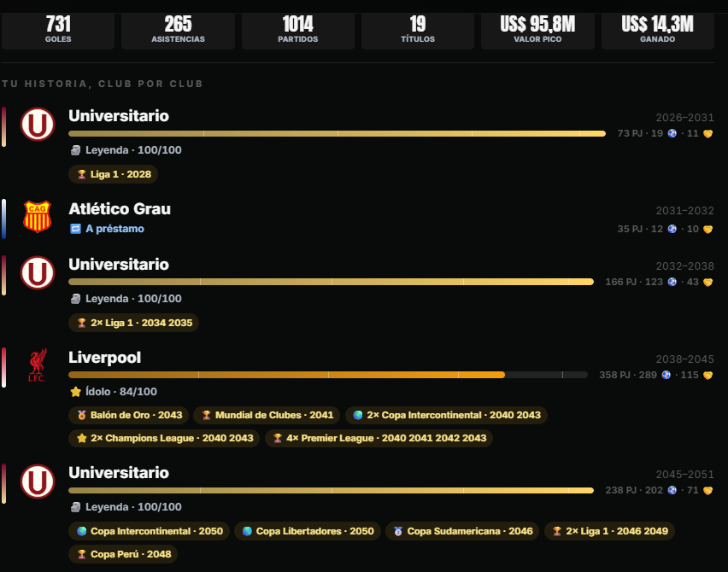Viewport: 728px width, 572px height.
Task: Open the 4× Premier League badge
Action: click(379, 438)
